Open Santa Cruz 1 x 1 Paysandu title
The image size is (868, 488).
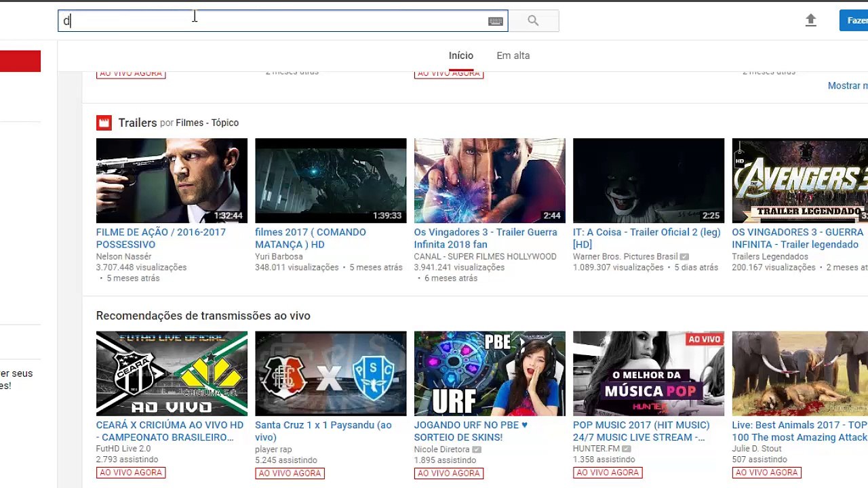coord(323,431)
